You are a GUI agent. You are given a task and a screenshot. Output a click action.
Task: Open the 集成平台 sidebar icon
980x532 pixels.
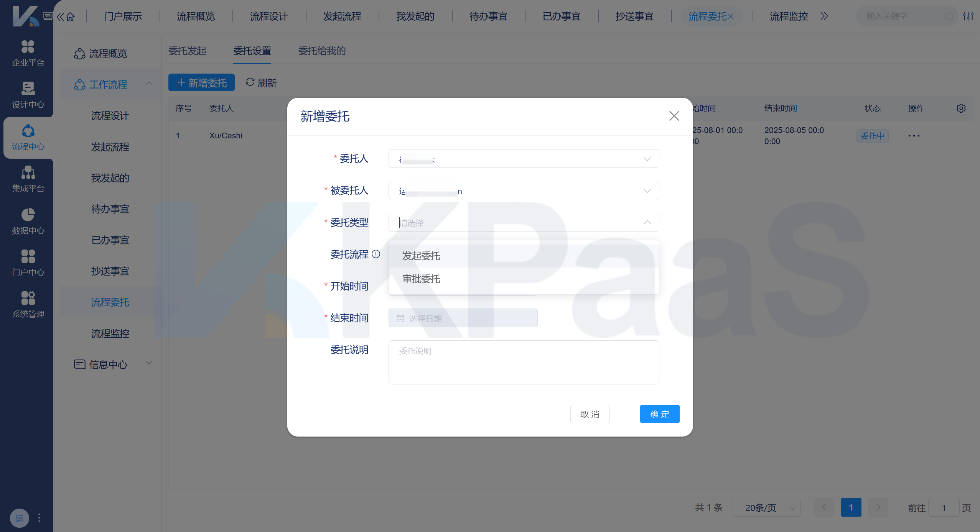28,173
